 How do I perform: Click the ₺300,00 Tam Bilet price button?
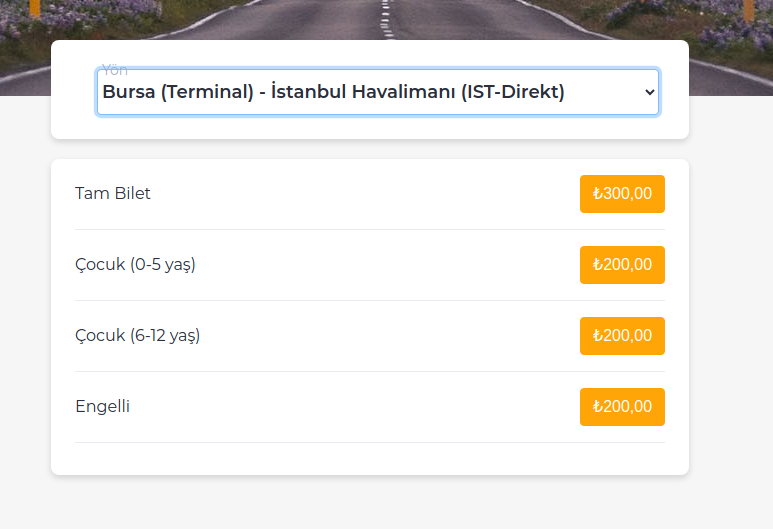click(x=622, y=194)
